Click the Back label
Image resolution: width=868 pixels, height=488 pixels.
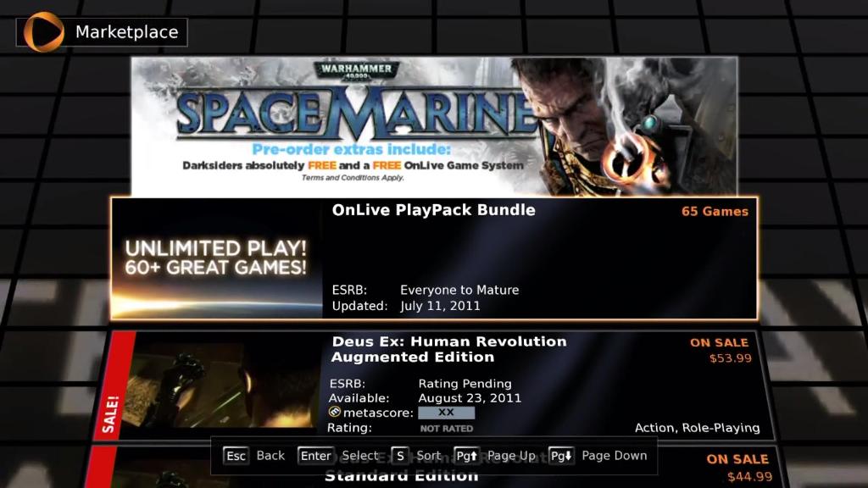270,456
